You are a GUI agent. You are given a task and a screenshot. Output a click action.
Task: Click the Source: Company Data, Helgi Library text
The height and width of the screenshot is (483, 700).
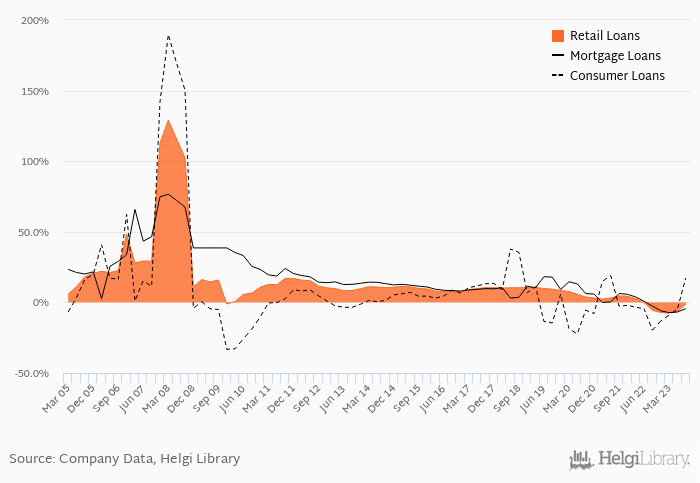pyautogui.click(x=125, y=459)
